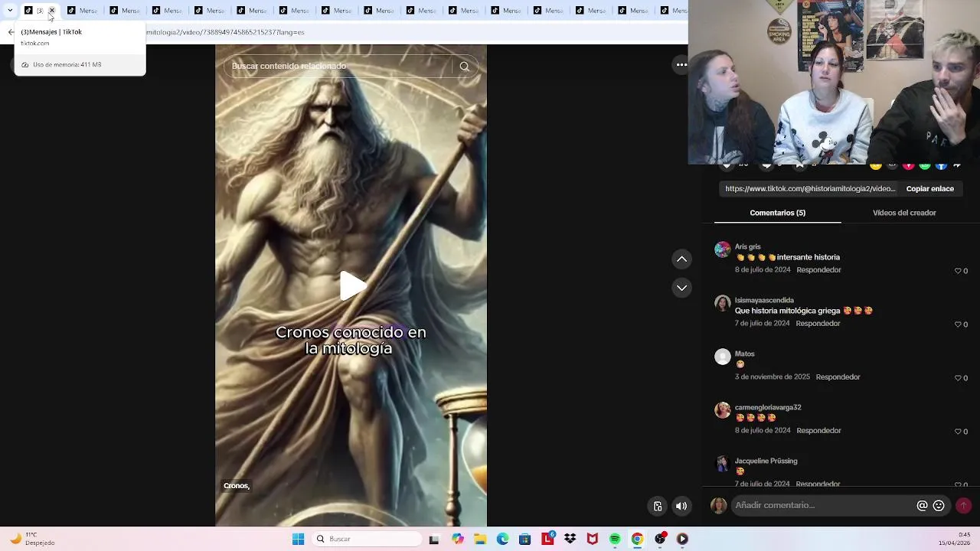Go to next video with down chevron
The width and height of the screenshot is (980, 551).
(681, 288)
